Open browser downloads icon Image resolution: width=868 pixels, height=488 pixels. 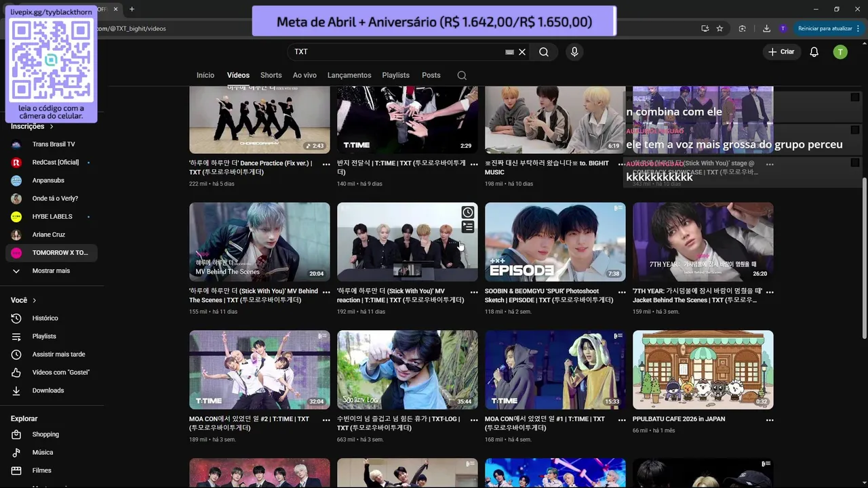coord(766,28)
